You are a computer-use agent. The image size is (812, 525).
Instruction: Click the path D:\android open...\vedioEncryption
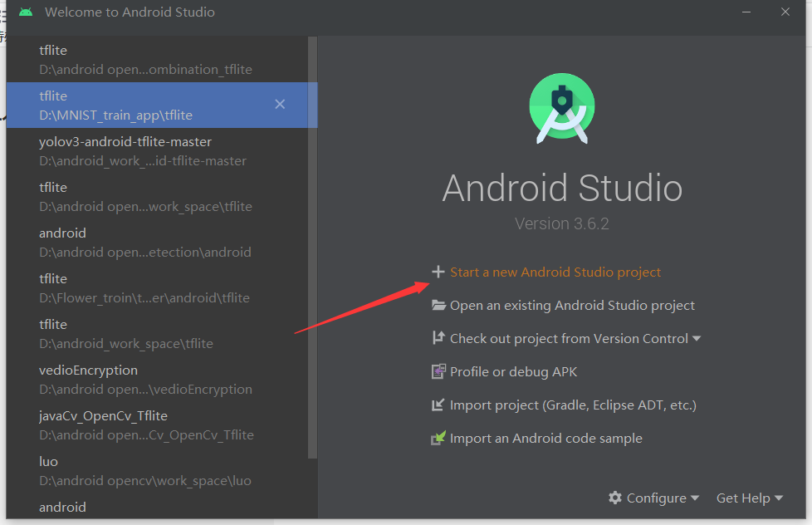click(145, 390)
